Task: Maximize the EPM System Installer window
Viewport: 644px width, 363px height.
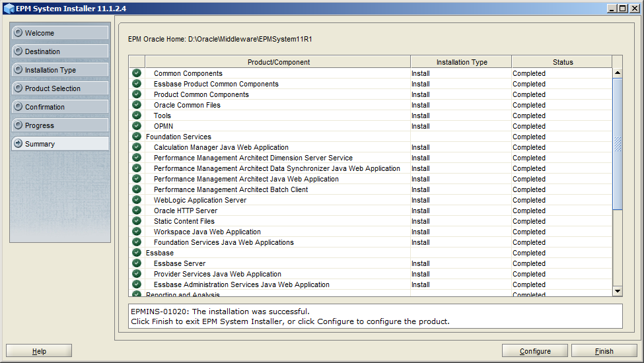Action: pos(623,8)
